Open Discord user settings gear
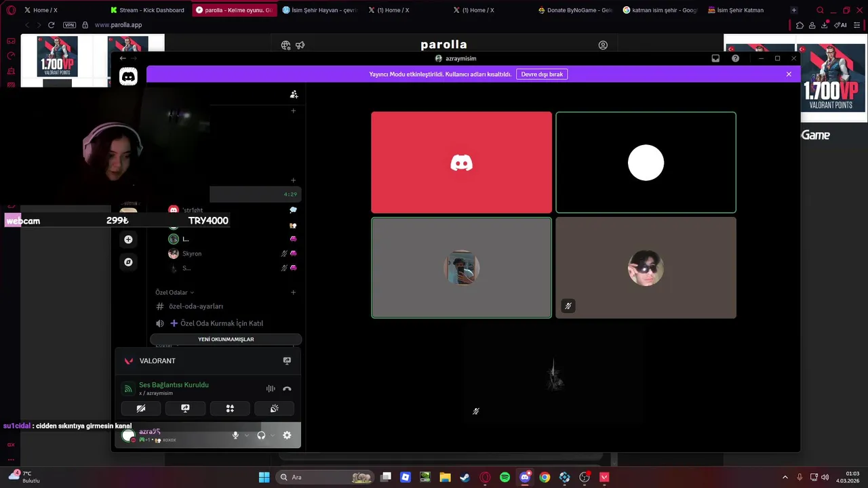Viewport: 868px width, 488px height. tap(287, 435)
